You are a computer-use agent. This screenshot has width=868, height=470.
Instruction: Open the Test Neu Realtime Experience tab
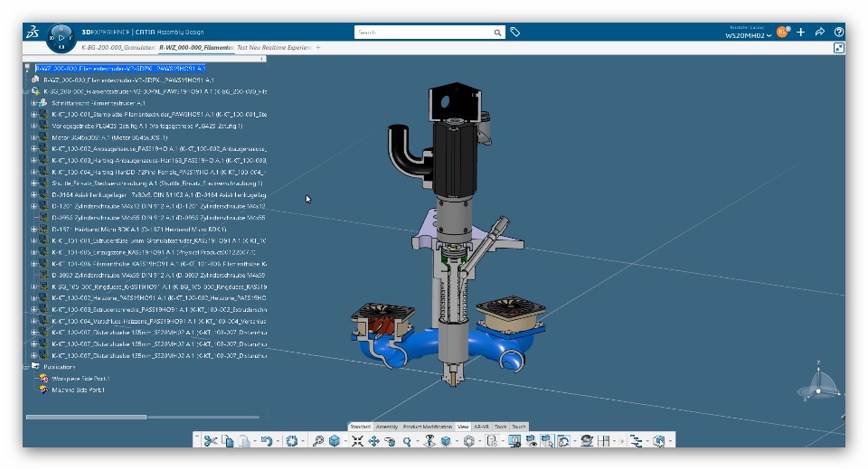[274, 48]
